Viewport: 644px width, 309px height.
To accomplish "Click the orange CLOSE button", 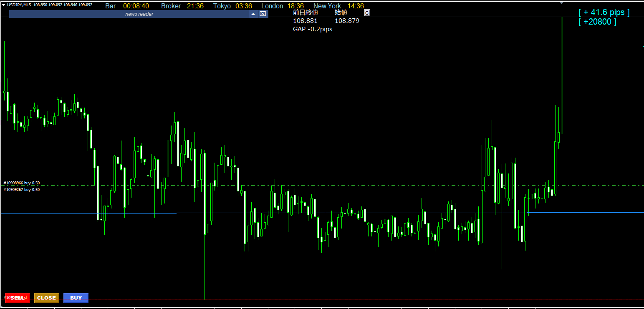I will 47,298.
